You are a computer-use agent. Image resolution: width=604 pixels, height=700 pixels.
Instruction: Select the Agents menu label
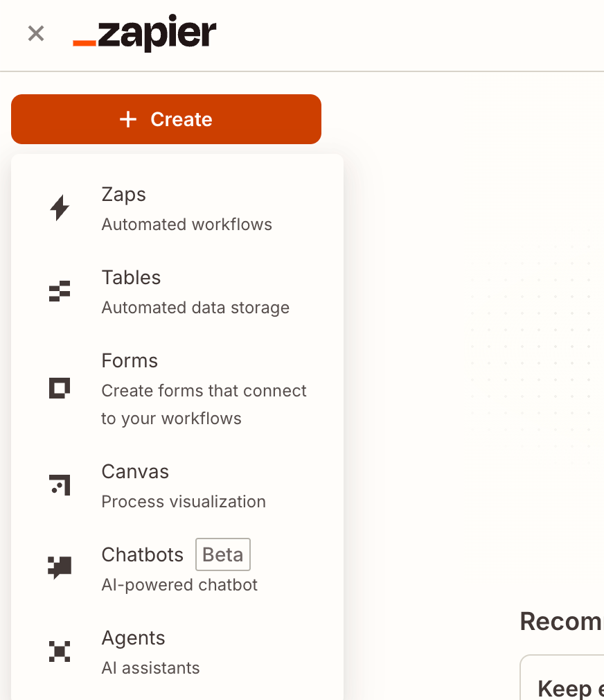[133, 638]
